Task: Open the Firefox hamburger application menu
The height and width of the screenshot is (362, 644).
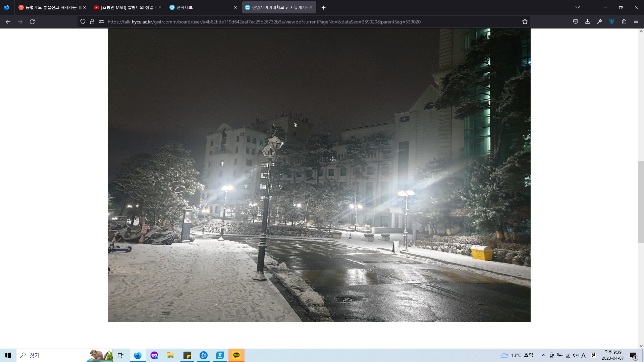Action: tap(636, 22)
